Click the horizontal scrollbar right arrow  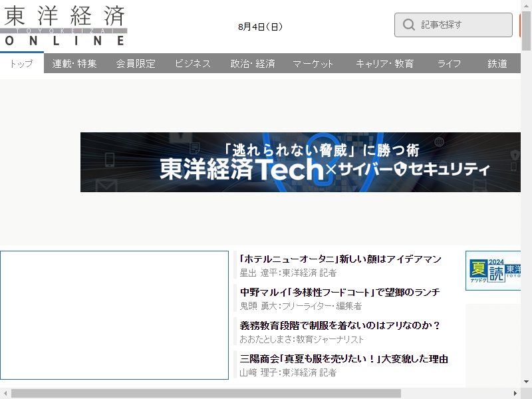[515, 393]
